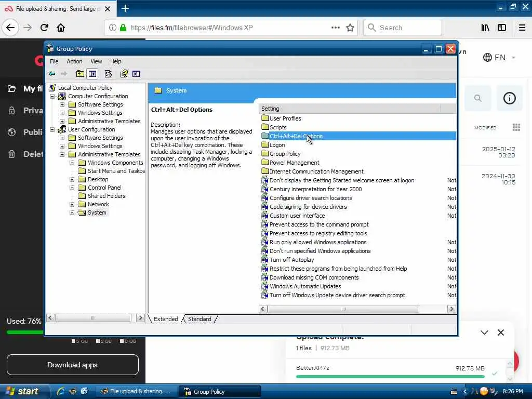Close the File upload & sharing tab

point(108,9)
